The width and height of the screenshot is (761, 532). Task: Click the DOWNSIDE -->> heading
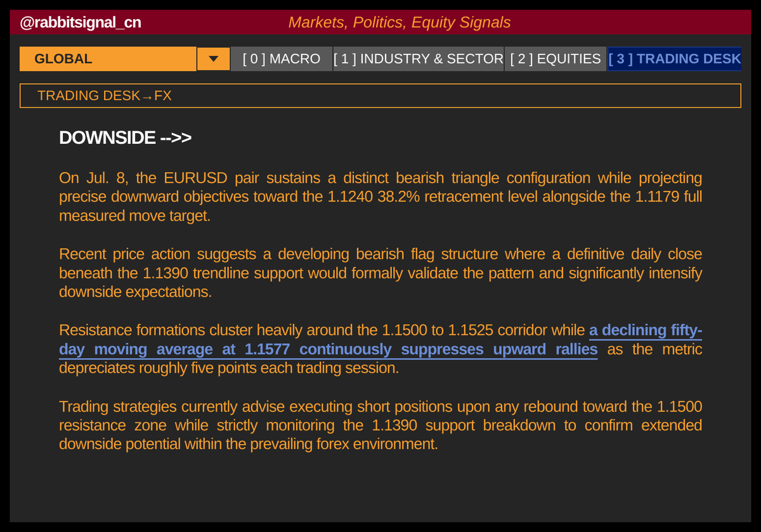click(x=125, y=138)
